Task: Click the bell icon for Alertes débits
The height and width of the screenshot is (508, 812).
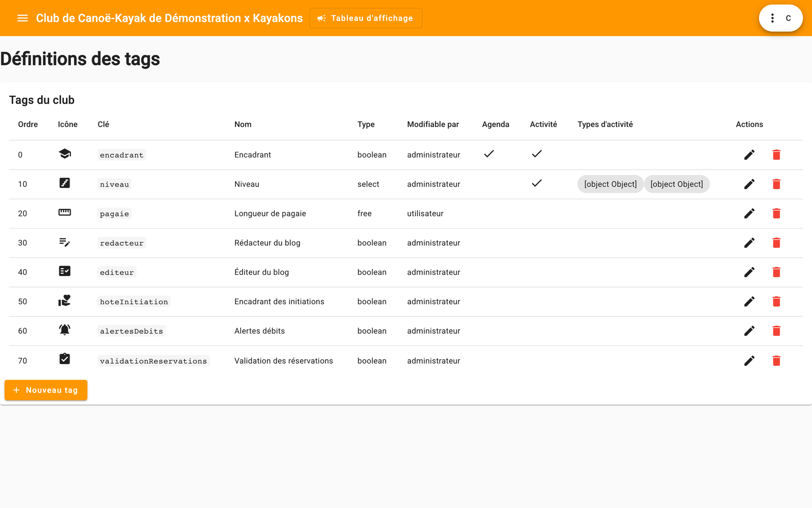Action: pyautogui.click(x=64, y=330)
